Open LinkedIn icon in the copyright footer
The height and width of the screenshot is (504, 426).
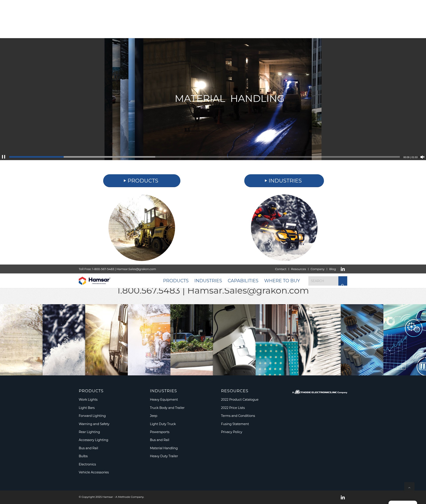(343, 497)
